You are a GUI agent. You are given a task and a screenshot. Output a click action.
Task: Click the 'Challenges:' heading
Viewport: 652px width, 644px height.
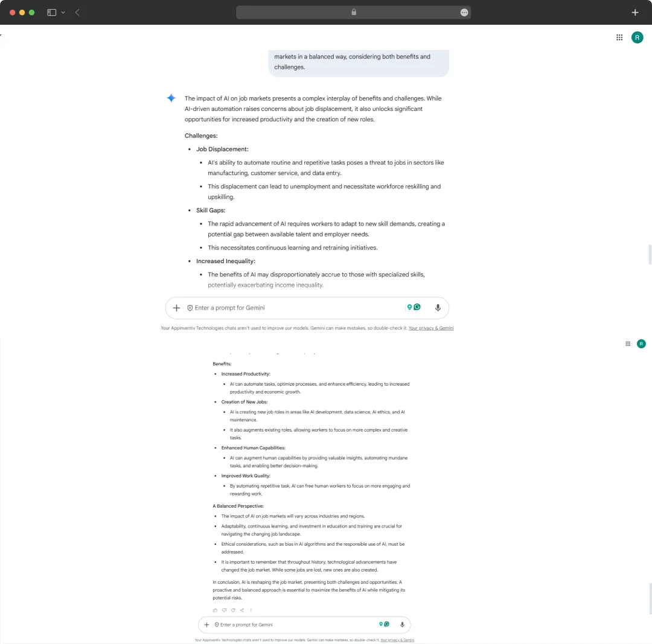pyautogui.click(x=201, y=136)
